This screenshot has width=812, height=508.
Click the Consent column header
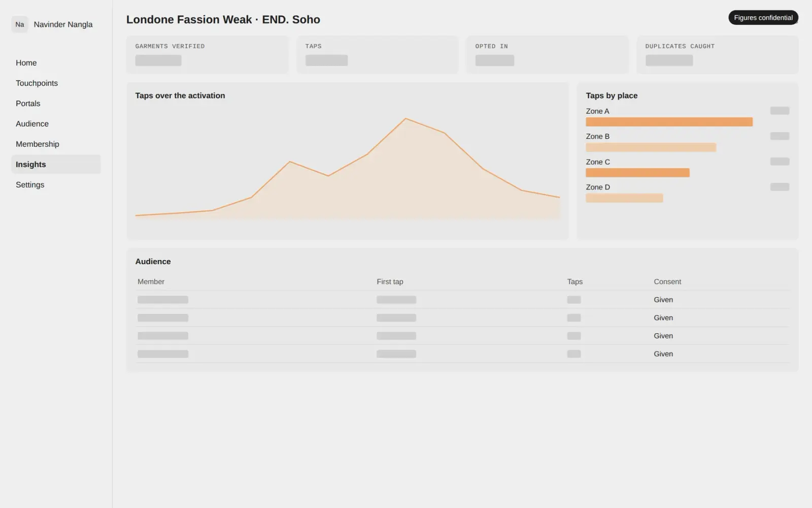click(x=667, y=281)
